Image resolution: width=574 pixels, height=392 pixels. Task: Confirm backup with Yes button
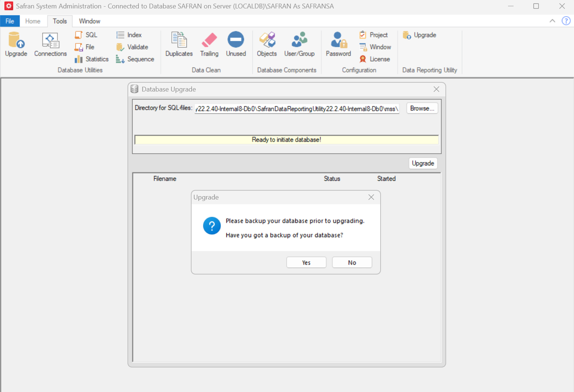coord(306,262)
